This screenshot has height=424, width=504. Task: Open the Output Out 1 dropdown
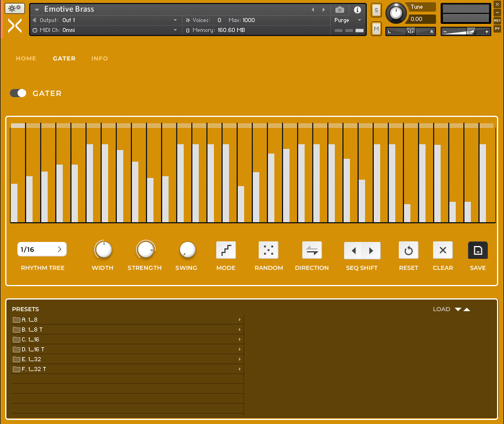pyautogui.click(x=105, y=20)
